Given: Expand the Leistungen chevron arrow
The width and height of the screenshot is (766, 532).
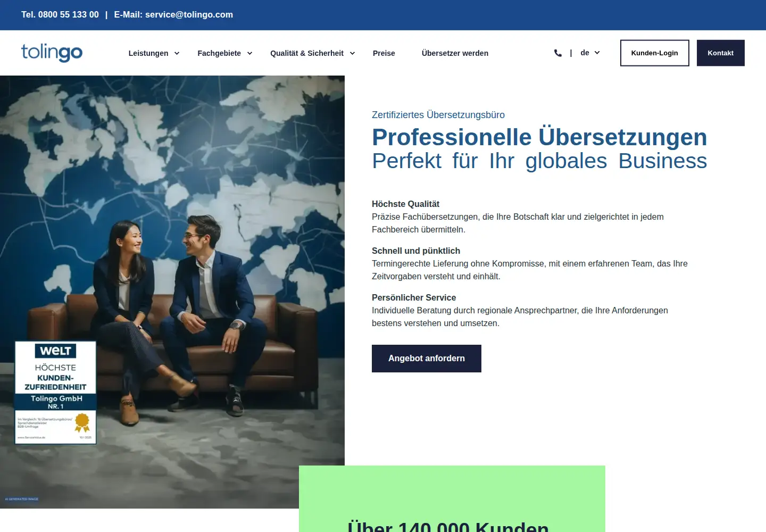Looking at the screenshot, I should click(177, 53).
